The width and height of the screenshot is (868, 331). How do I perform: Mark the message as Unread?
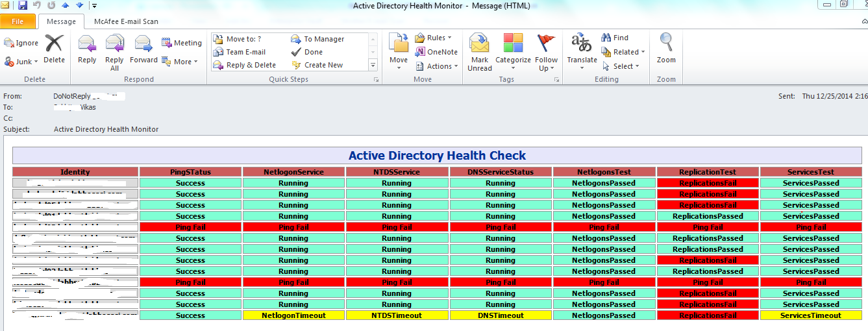(x=480, y=52)
